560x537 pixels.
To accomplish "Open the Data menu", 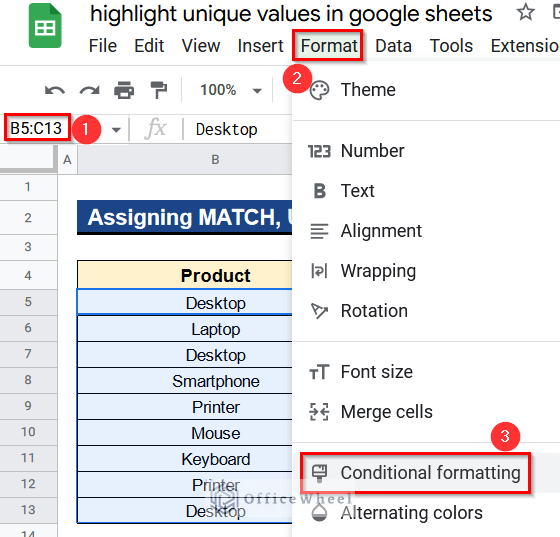I will pos(394,46).
